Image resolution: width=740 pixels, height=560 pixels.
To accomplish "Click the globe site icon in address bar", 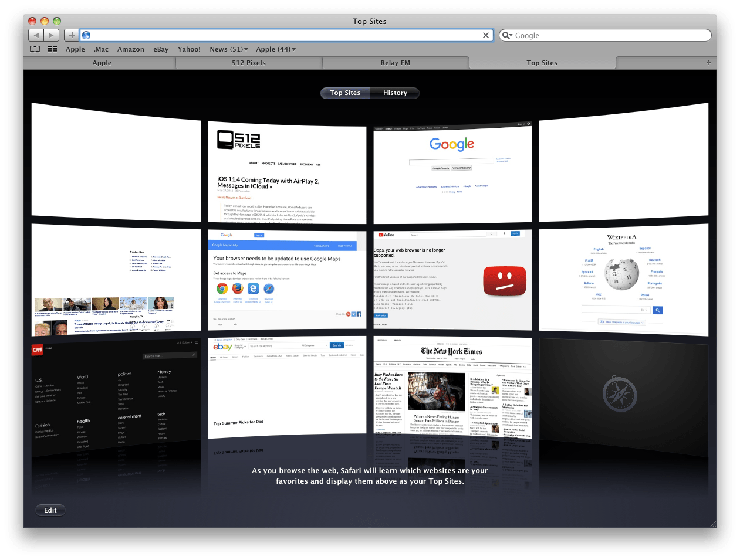I will point(86,35).
